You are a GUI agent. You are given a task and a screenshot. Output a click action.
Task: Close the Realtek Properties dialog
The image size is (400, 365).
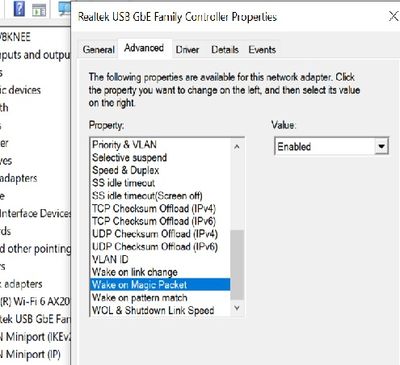click(x=393, y=16)
